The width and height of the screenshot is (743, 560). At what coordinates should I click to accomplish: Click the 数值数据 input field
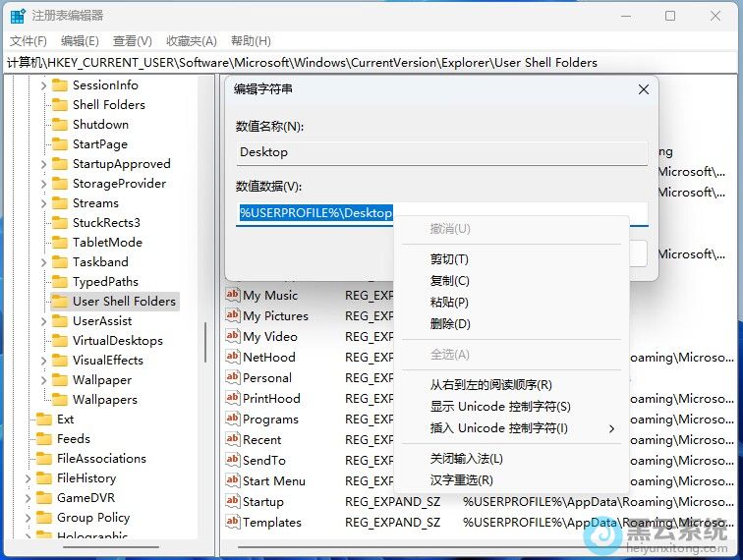click(521, 213)
